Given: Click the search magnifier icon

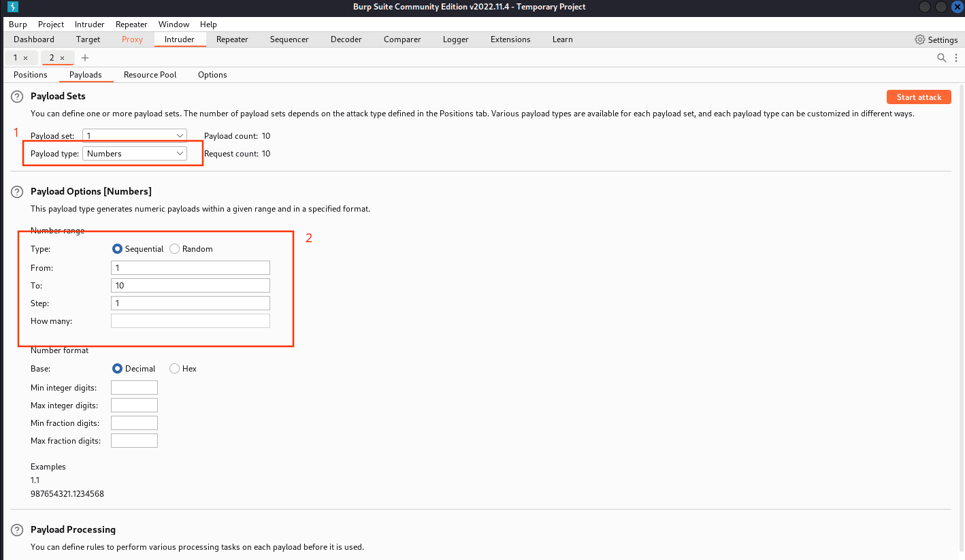Looking at the screenshot, I should [x=942, y=58].
